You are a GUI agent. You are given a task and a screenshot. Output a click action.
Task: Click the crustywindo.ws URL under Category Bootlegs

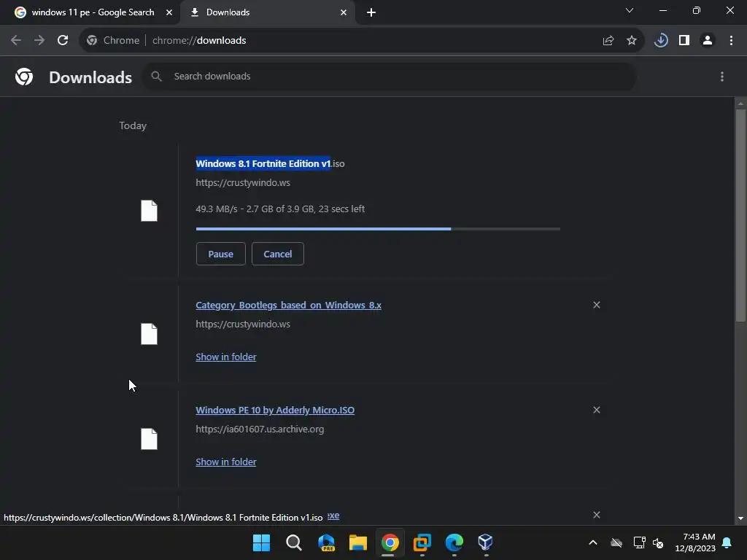click(x=243, y=324)
